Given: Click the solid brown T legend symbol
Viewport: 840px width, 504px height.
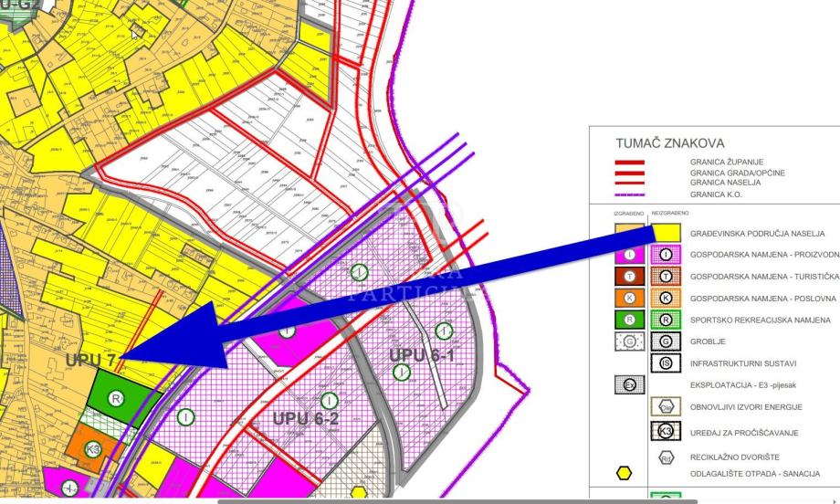Looking at the screenshot, I should [x=629, y=277].
